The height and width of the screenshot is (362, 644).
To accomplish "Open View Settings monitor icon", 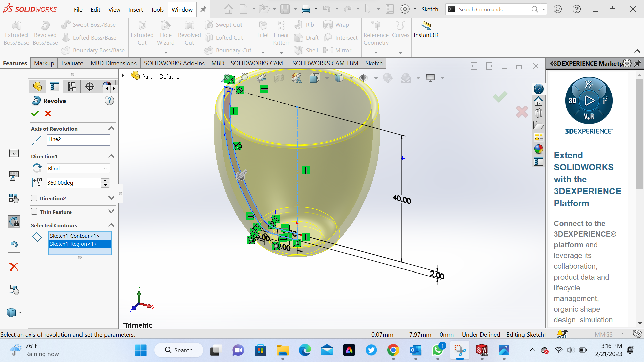I will [x=430, y=78].
